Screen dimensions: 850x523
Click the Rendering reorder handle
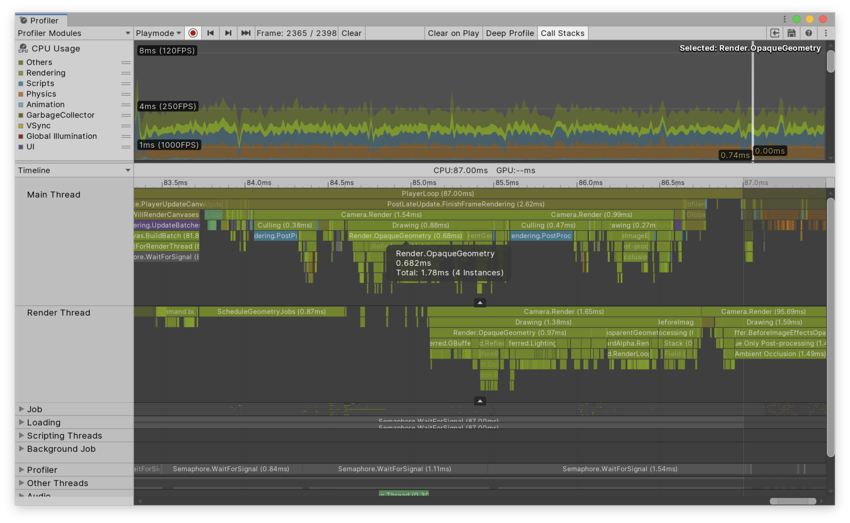(x=126, y=73)
